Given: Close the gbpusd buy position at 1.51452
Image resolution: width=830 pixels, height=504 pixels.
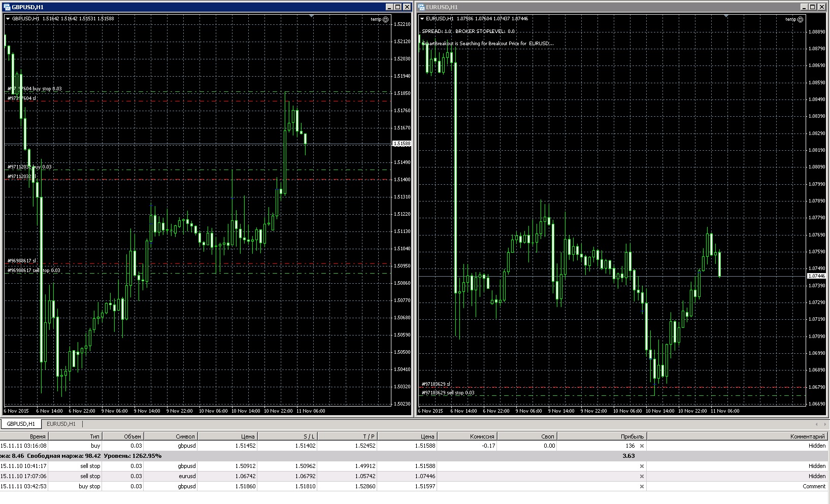Looking at the screenshot, I should [642, 446].
